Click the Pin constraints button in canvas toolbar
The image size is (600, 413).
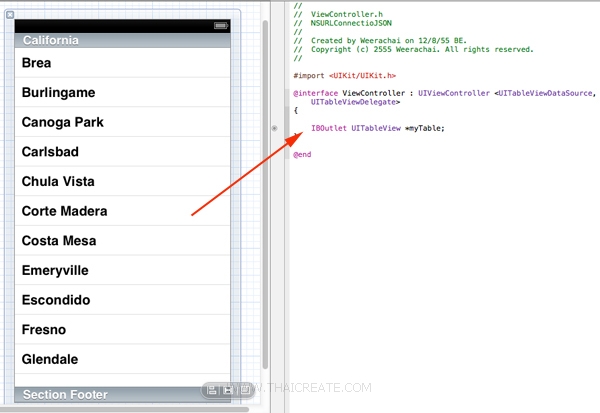click(228, 390)
